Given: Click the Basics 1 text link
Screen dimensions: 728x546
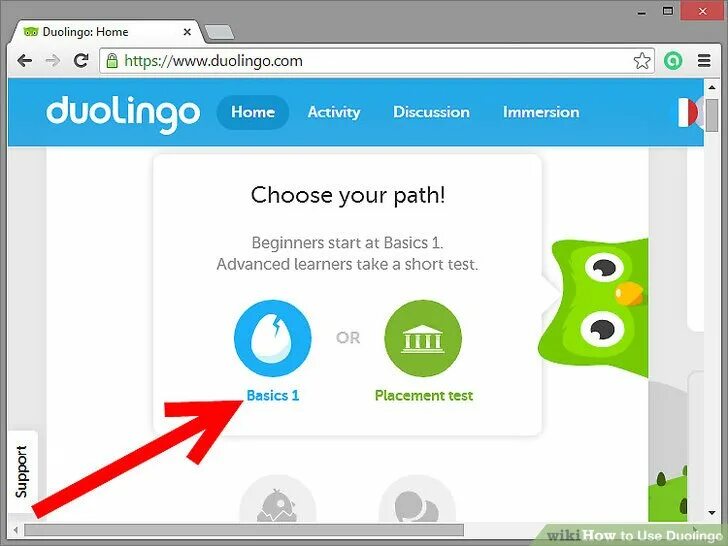Looking at the screenshot, I should click(273, 396).
